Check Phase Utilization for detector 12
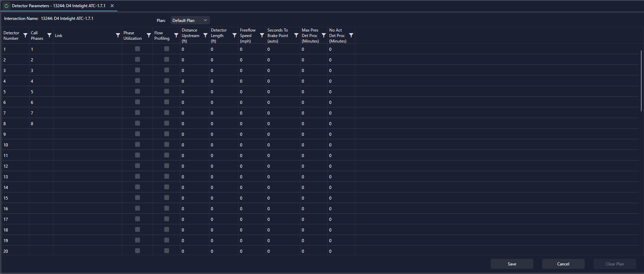The image size is (644, 274). pyautogui.click(x=138, y=166)
